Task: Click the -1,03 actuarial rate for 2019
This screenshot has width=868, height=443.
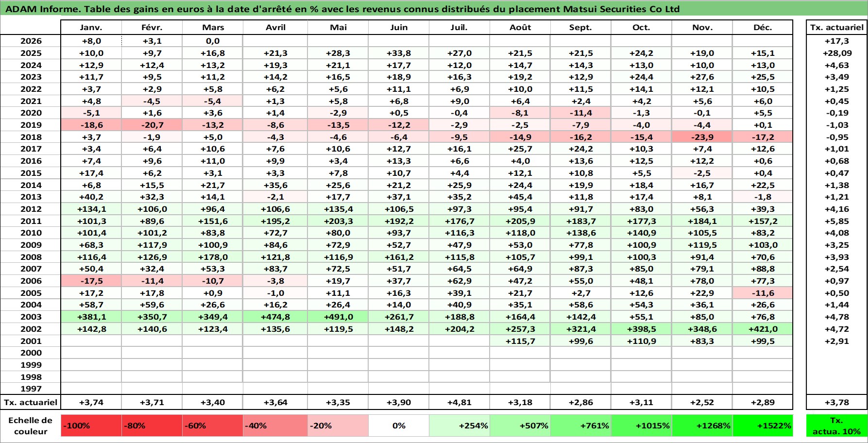Action: pos(836,125)
